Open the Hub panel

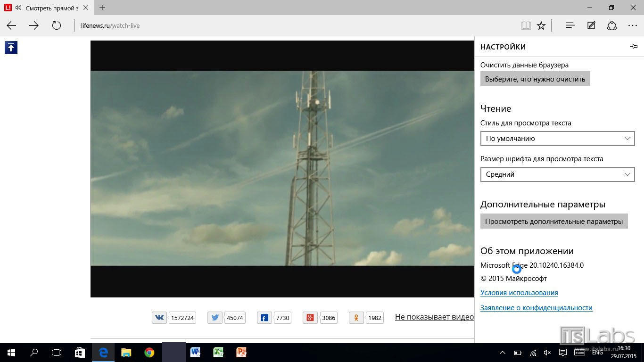point(570,25)
